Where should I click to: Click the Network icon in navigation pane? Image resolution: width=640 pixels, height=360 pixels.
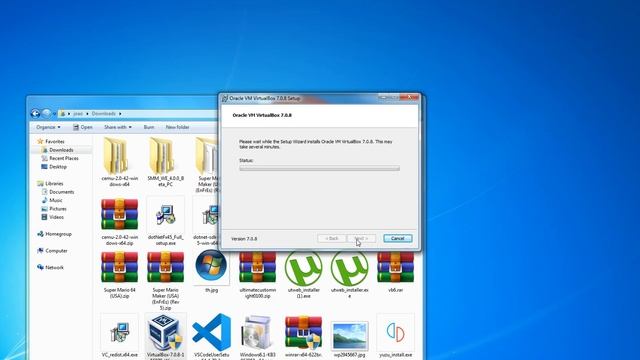40,267
